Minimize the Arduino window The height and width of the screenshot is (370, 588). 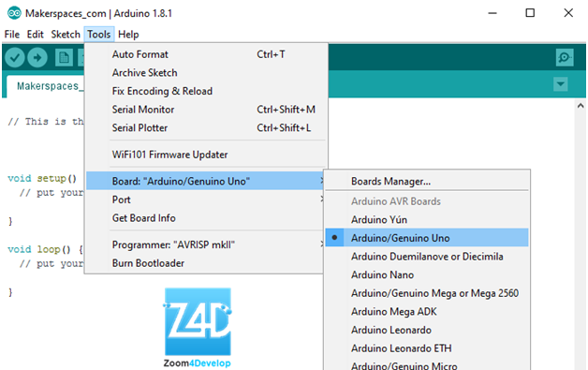point(492,13)
